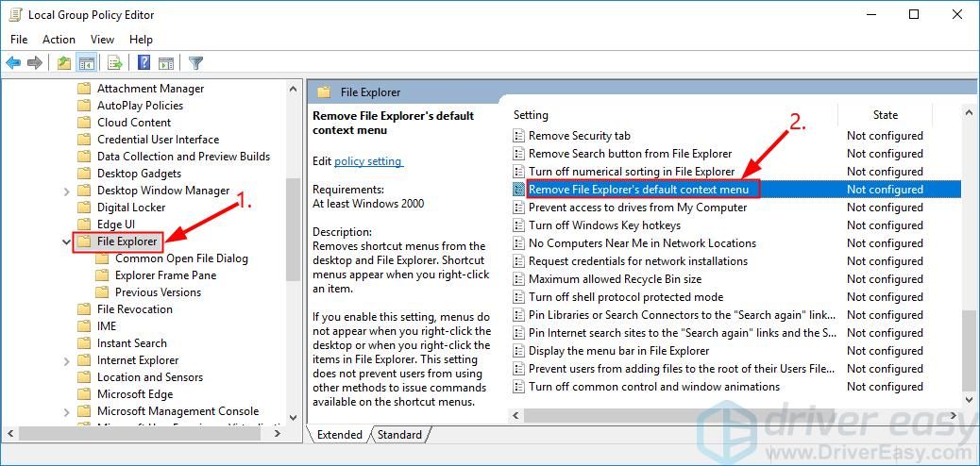Click the Export List toolbar icon
Image resolution: width=980 pixels, height=466 pixels.
tap(114, 63)
